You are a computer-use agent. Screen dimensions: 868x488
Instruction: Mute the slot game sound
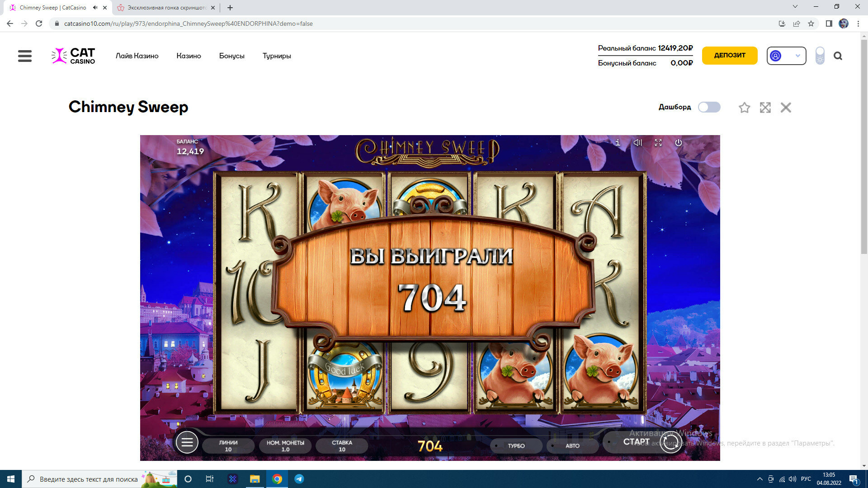coord(637,143)
